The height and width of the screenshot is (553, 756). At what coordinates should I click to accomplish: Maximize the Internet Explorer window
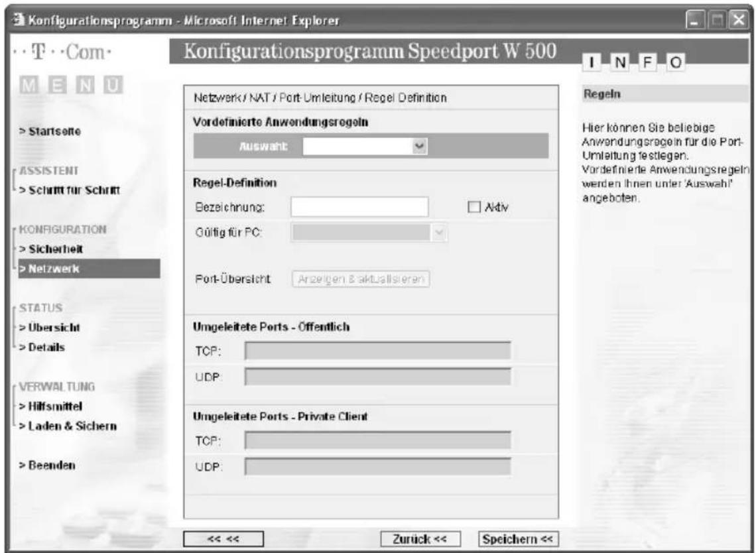[716, 21]
